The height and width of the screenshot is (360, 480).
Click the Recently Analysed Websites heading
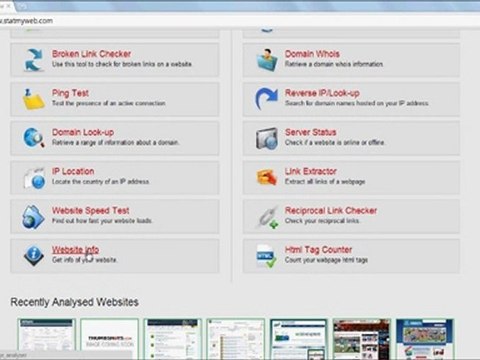(75, 302)
